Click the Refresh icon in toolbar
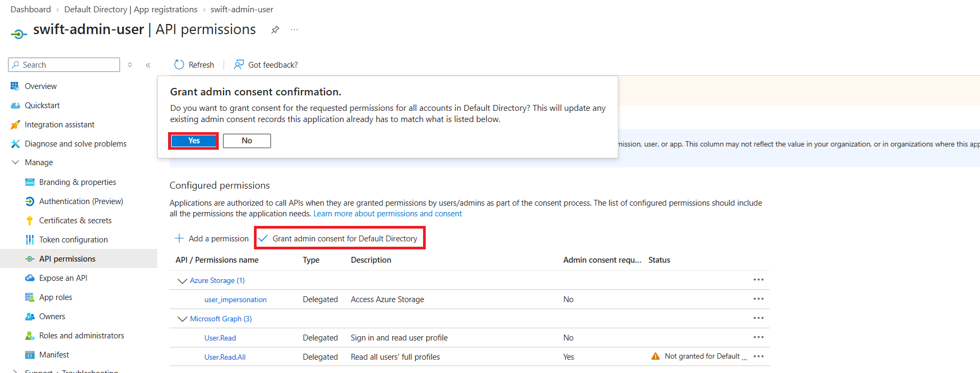The image size is (980, 373). (179, 64)
